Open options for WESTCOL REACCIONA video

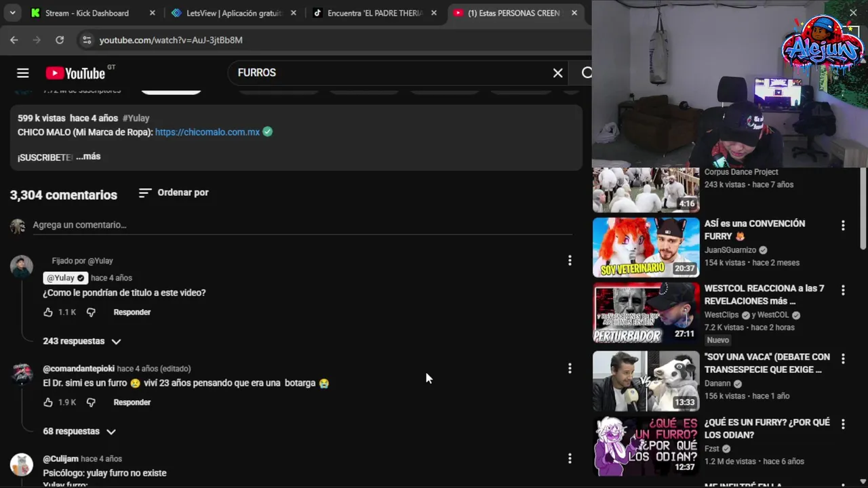pos(843,290)
